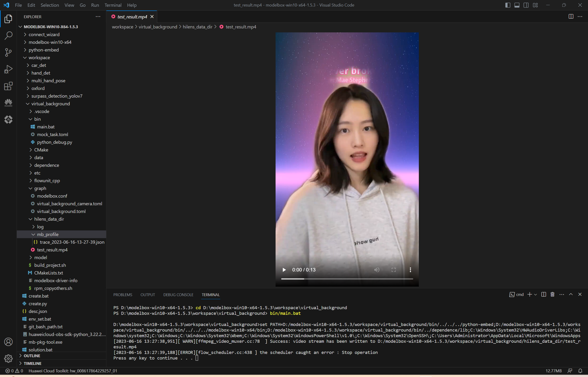The image size is (588, 377).
Task: Mute the video with the volume icon
Action: pyautogui.click(x=377, y=270)
